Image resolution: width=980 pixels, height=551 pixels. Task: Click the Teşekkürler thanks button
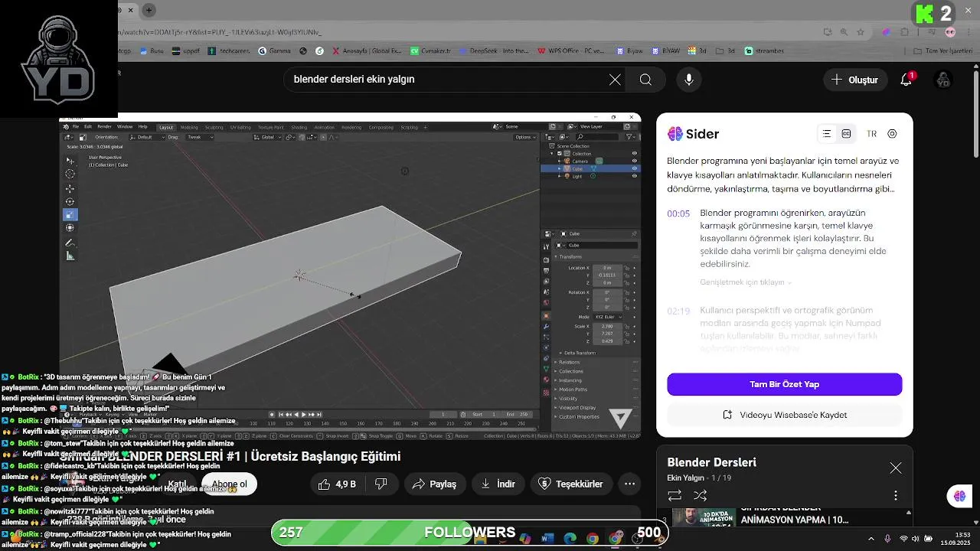(x=570, y=484)
